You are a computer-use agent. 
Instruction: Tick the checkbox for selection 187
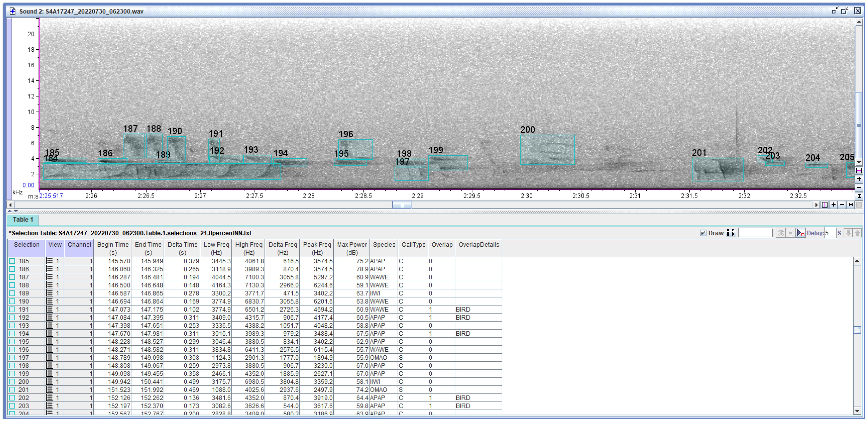coord(13,277)
